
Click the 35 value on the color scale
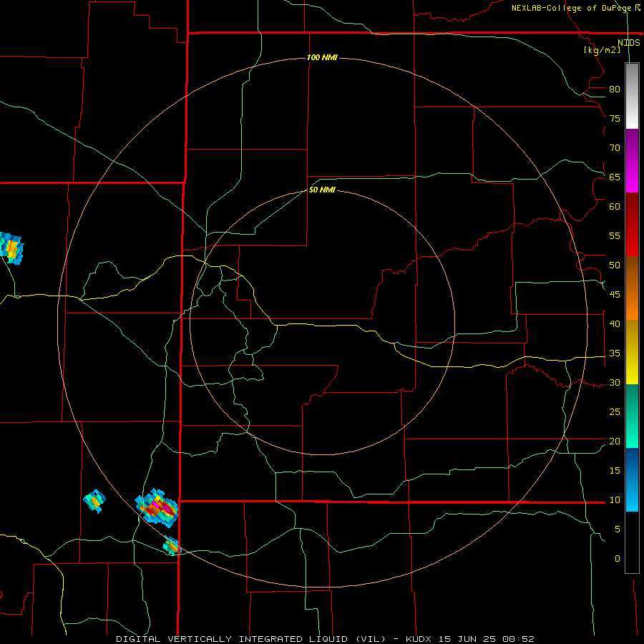point(615,353)
